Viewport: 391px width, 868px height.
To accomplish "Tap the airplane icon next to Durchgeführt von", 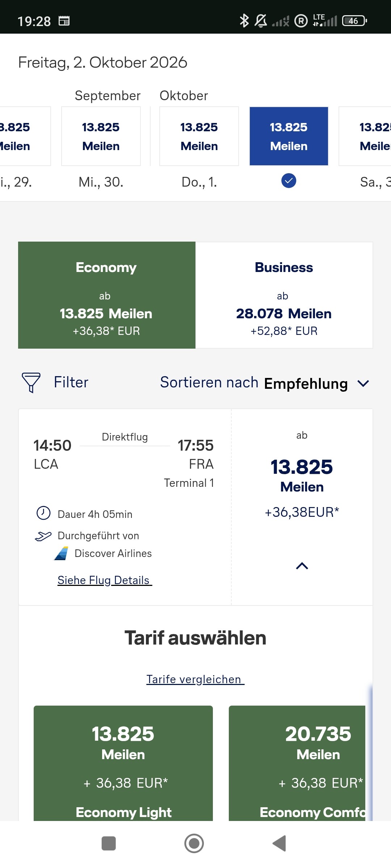I will click(x=43, y=536).
